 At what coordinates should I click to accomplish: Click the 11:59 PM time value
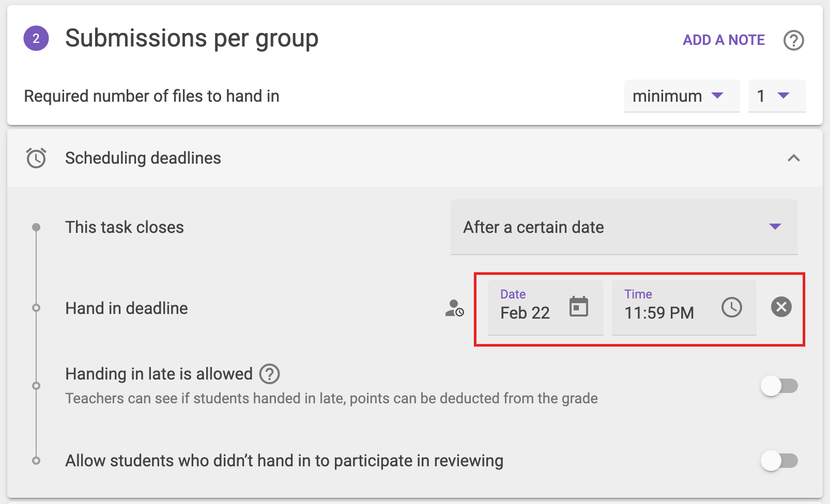point(659,313)
